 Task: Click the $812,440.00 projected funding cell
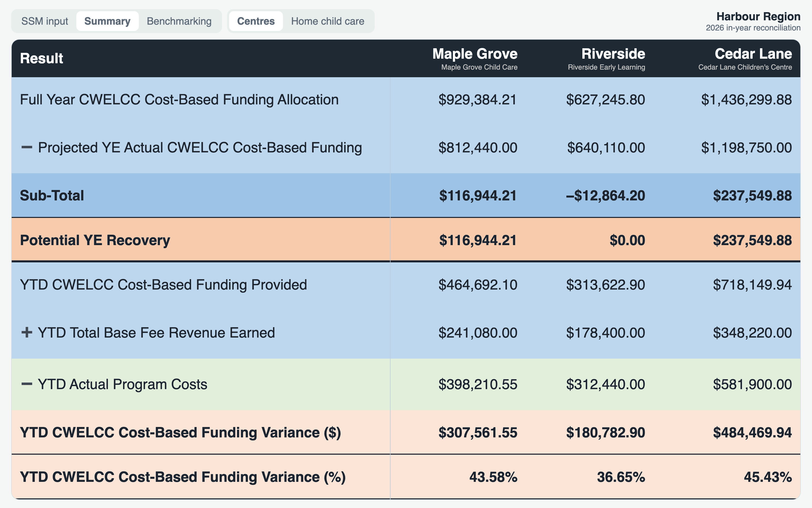tap(478, 148)
